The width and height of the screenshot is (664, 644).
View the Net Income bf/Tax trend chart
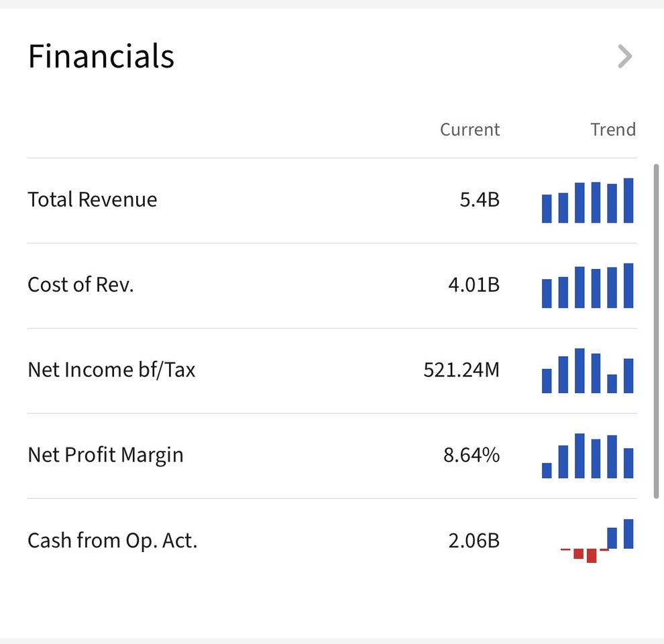coord(588,371)
